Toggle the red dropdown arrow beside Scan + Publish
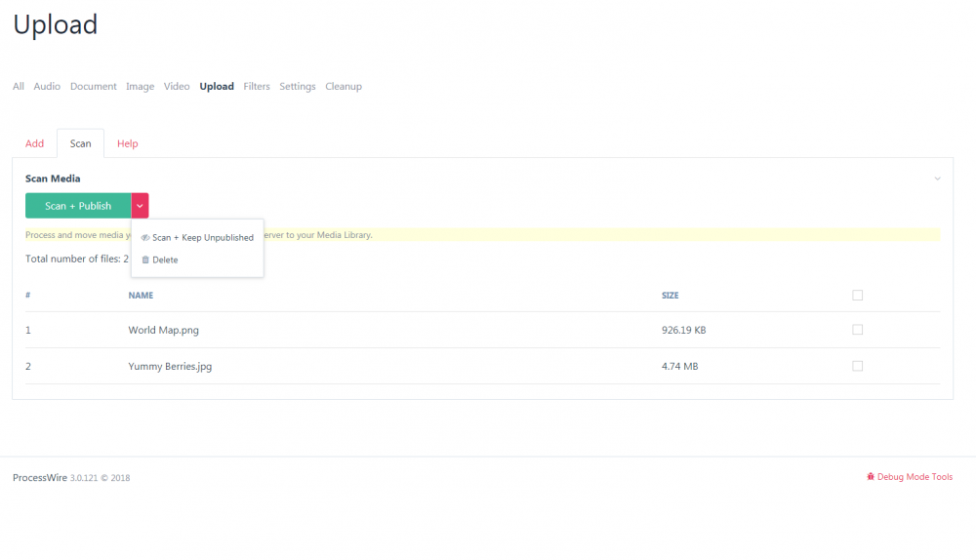The image size is (976, 560). pyautogui.click(x=141, y=206)
